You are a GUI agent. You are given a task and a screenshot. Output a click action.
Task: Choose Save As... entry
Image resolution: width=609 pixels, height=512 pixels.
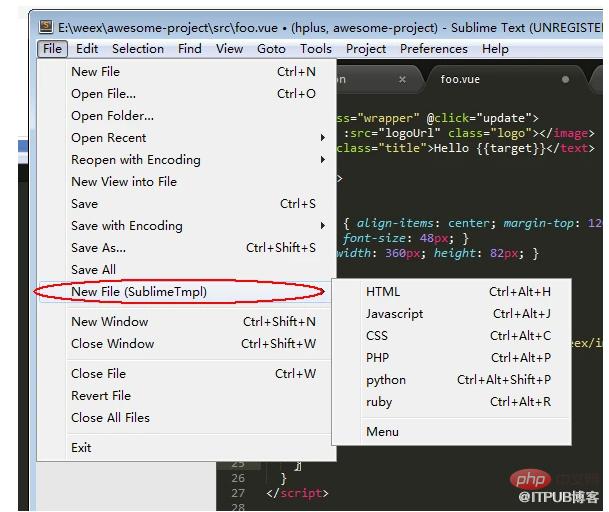coord(187,248)
